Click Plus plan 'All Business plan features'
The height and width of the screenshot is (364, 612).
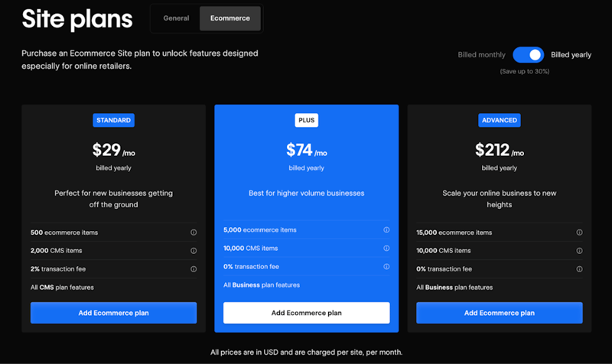click(262, 285)
